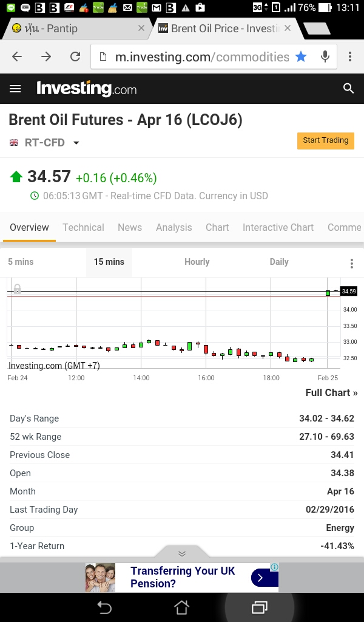The height and width of the screenshot is (622, 364).
Task: Select the Day's Range value 34.02 - 34.62
Action: 326,419
